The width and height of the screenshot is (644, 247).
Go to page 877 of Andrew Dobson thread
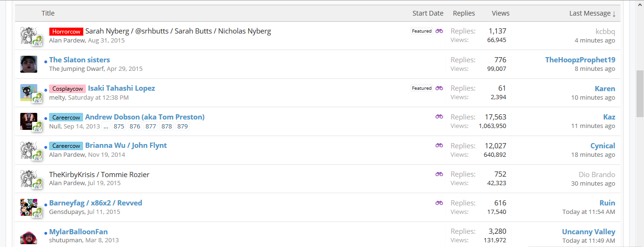click(x=151, y=127)
